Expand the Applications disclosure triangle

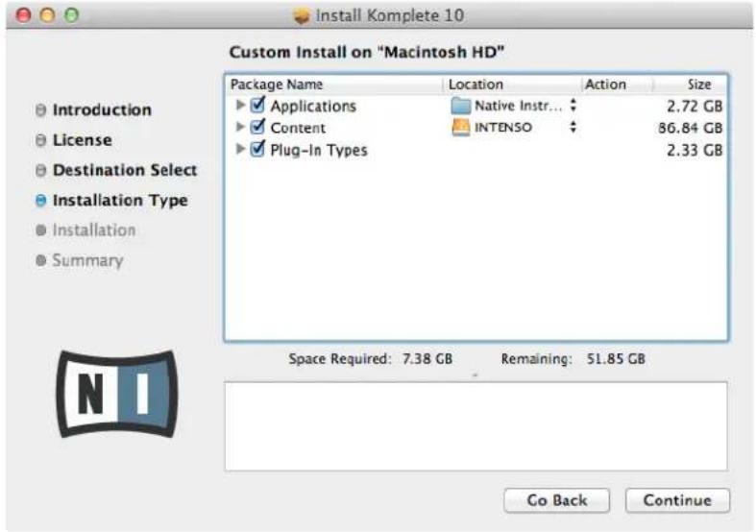(240, 105)
